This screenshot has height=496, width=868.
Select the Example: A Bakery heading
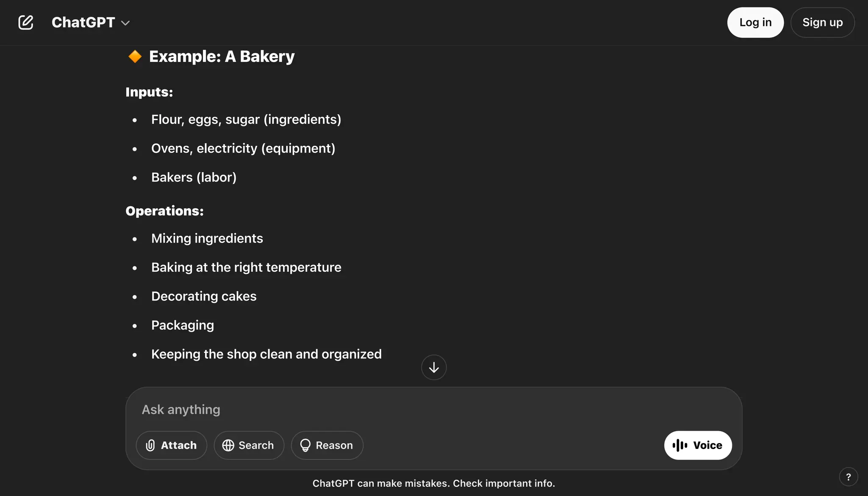222,56
